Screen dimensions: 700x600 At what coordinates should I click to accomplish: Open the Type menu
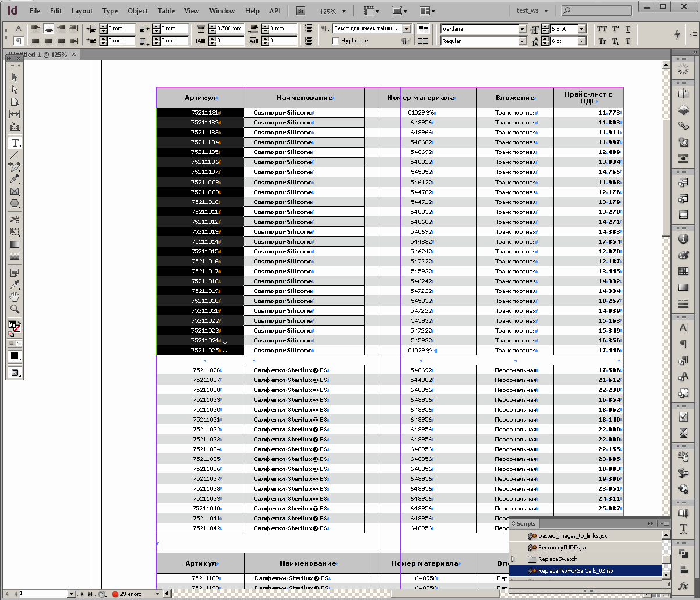[x=110, y=10]
